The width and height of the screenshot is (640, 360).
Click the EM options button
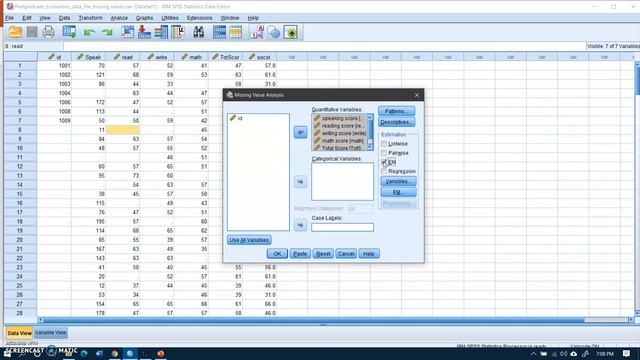398,192
